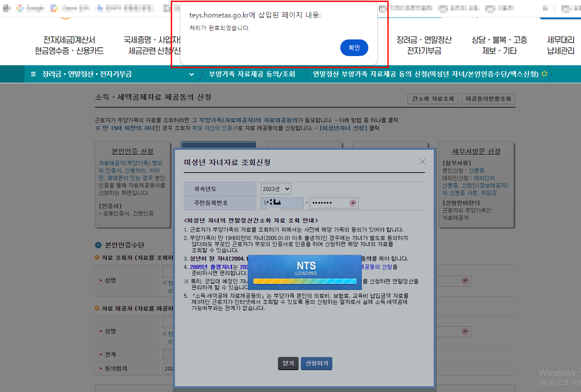The height and width of the screenshot is (392, 581).
Task: Click the first 주민등록번호 input box
Action: click(x=282, y=203)
